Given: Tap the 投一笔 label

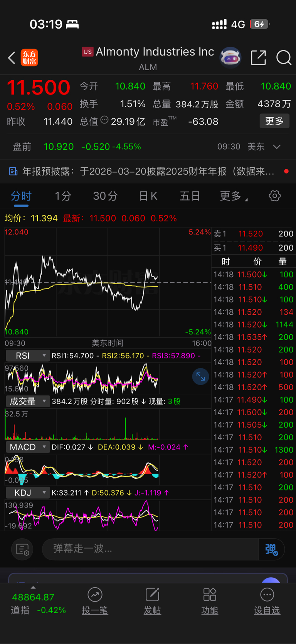Looking at the screenshot, I should pos(95,610).
